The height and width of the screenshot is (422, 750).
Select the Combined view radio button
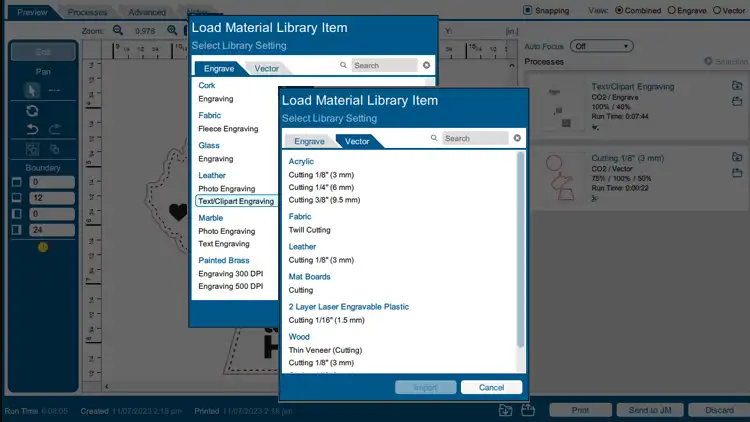coord(619,10)
